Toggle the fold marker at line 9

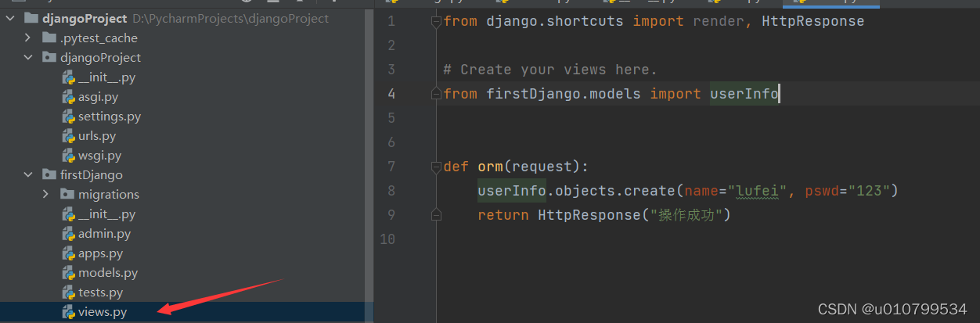pyautogui.click(x=436, y=215)
